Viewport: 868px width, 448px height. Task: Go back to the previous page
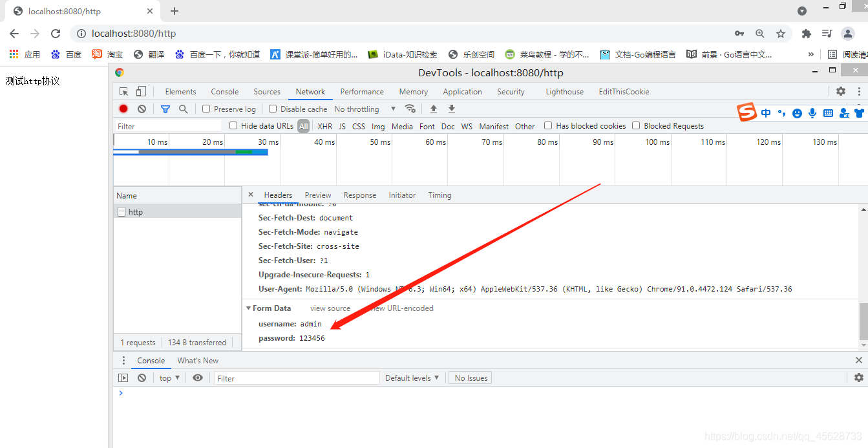click(14, 34)
